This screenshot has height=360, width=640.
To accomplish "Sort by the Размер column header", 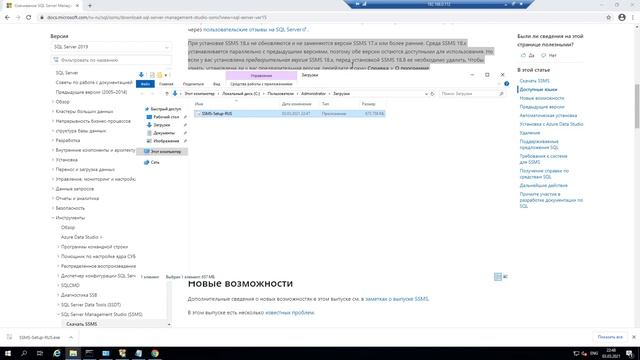I will pyautogui.click(x=369, y=104).
